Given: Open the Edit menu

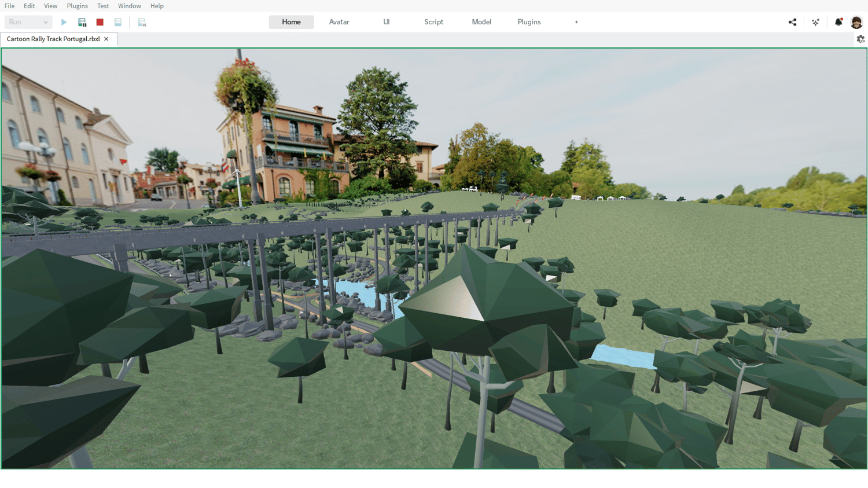Looking at the screenshot, I should 30,6.
